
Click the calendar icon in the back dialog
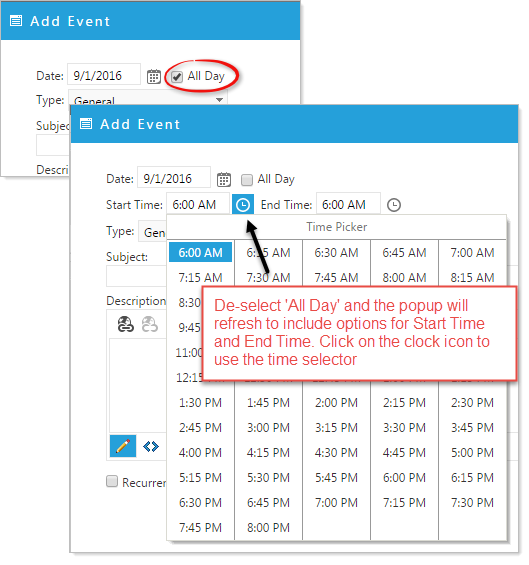tap(154, 76)
